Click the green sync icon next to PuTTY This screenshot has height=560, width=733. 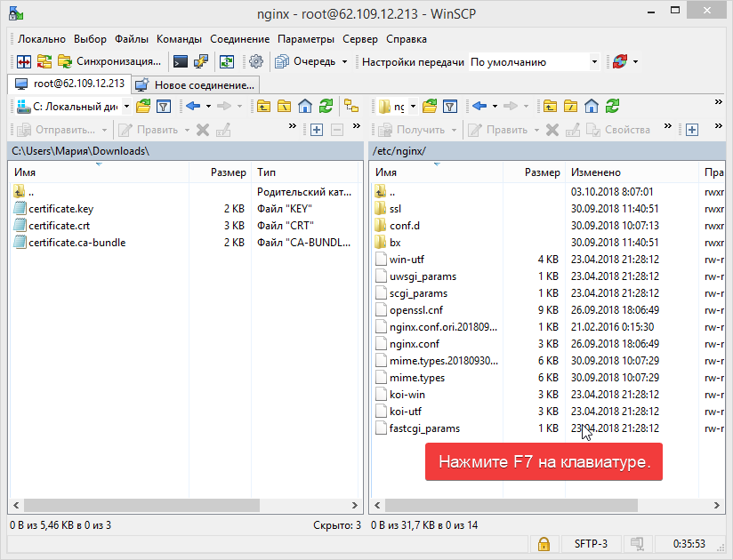[x=227, y=61]
